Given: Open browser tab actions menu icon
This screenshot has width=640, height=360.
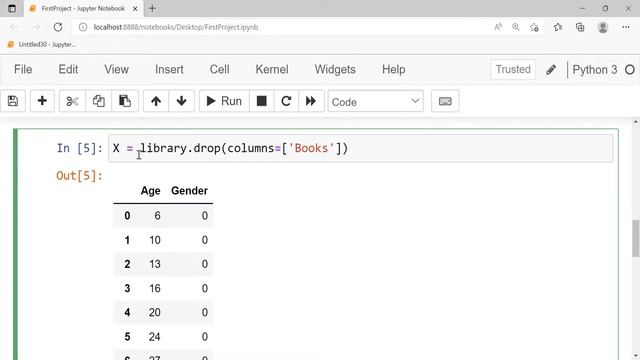Looking at the screenshot, I should [12, 8].
